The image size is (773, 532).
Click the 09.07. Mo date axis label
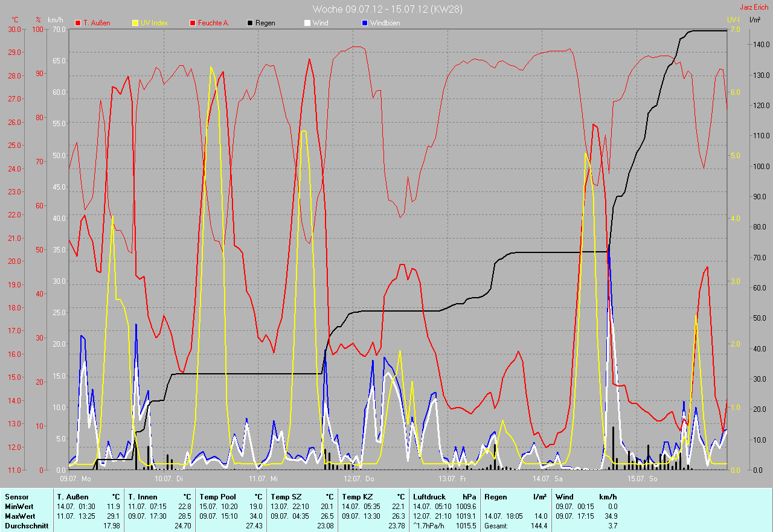[x=75, y=478]
